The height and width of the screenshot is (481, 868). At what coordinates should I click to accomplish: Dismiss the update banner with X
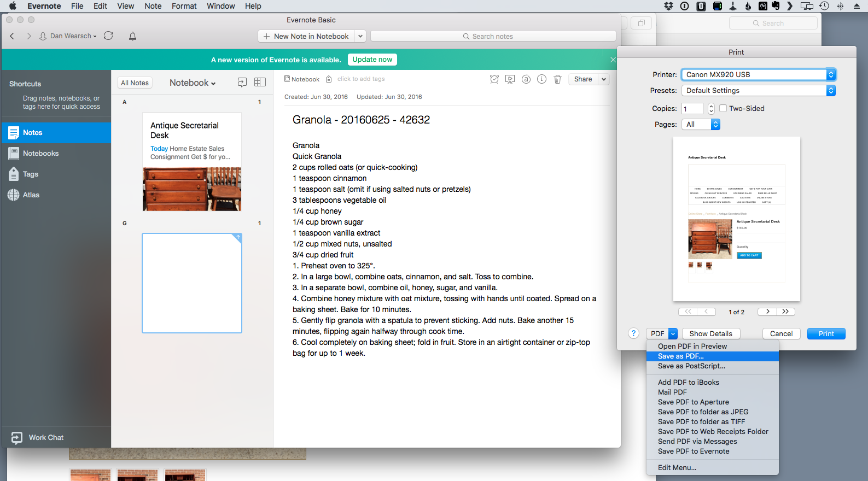tap(613, 60)
